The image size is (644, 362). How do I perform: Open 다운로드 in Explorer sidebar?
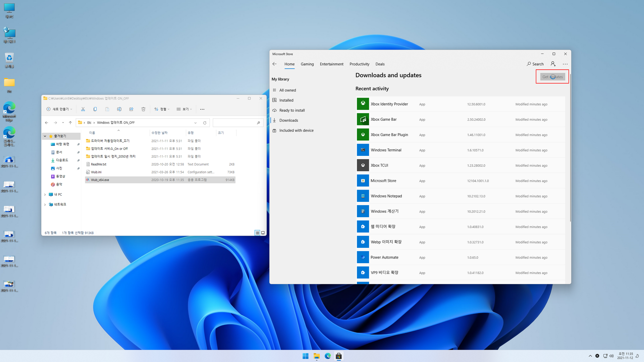62,160
